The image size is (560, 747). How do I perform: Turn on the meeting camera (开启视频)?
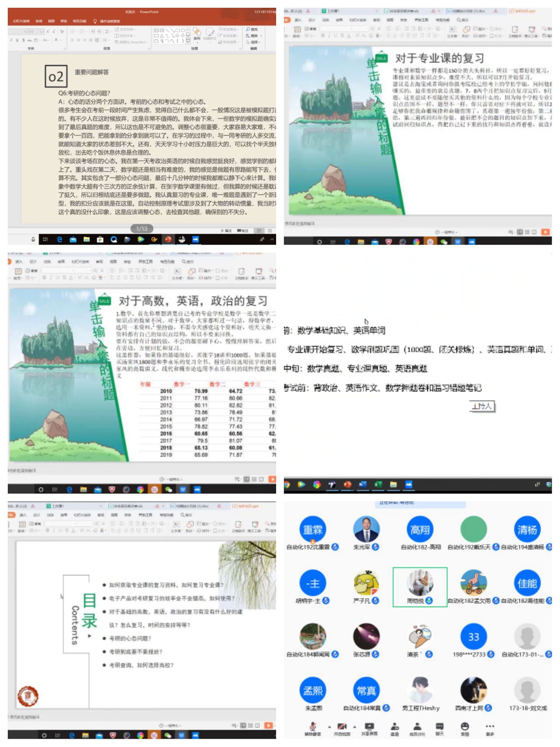(x=342, y=727)
